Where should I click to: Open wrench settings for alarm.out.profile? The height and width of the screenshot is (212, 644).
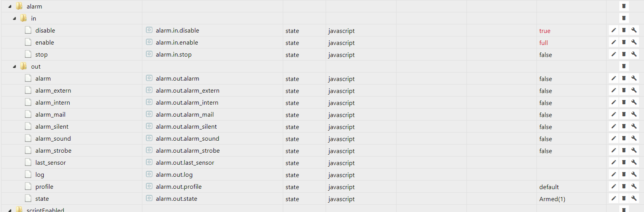click(x=634, y=186)
